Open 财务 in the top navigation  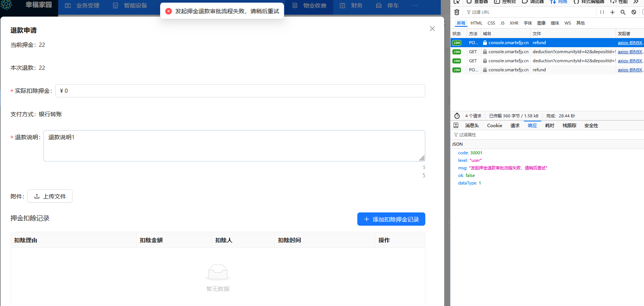point(351,6)
